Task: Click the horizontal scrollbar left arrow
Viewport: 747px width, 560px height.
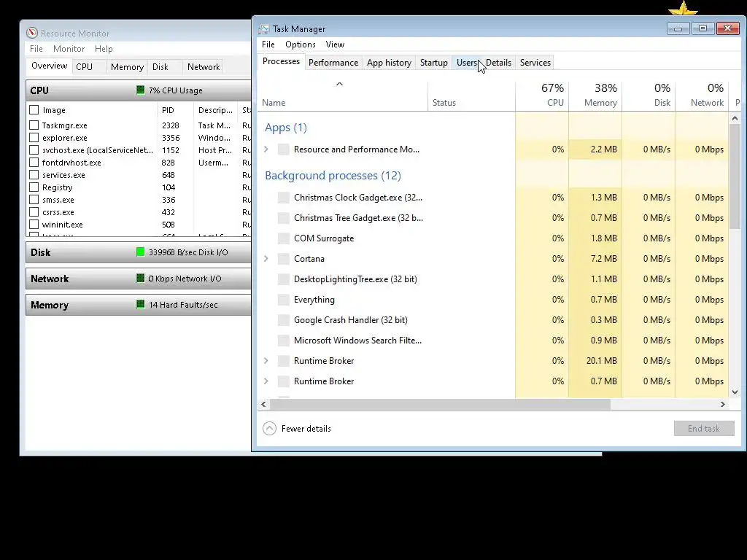Action: pyautogui.click(x=263, y=404)
